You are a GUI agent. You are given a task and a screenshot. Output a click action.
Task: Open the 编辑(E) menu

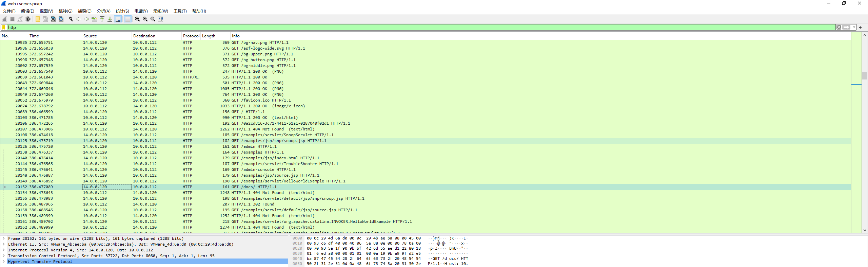pos(27,11)
